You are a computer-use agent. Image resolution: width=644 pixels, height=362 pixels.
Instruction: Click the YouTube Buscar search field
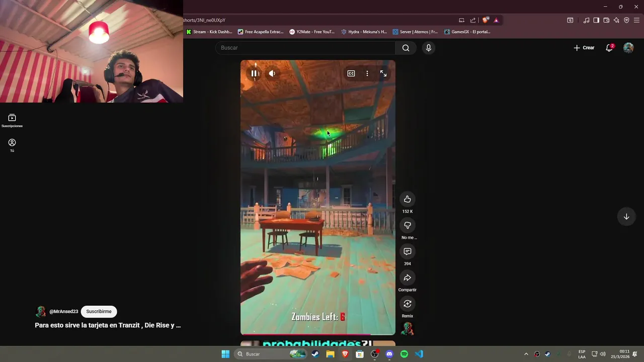tap(305, 48)
